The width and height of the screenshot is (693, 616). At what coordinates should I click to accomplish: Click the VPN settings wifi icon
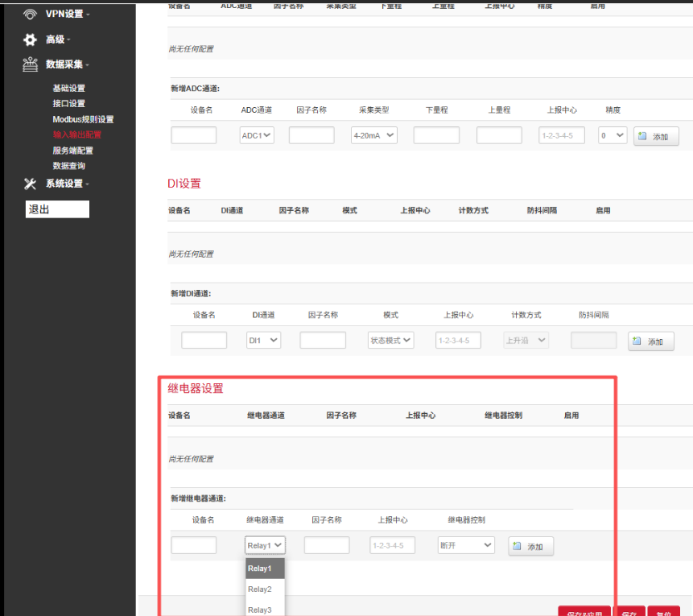30,14
